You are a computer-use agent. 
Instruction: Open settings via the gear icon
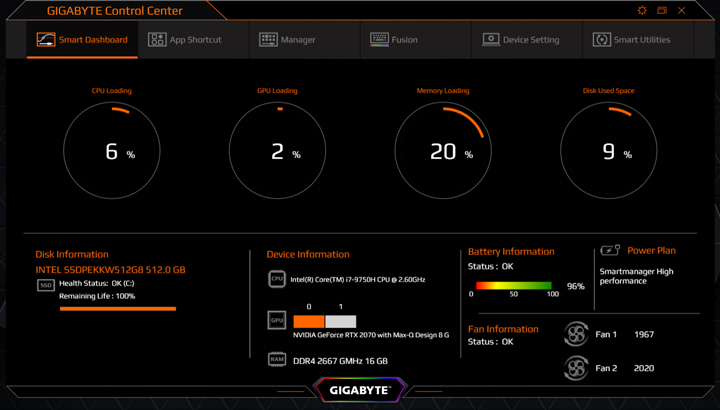click(x=642, y=11)
